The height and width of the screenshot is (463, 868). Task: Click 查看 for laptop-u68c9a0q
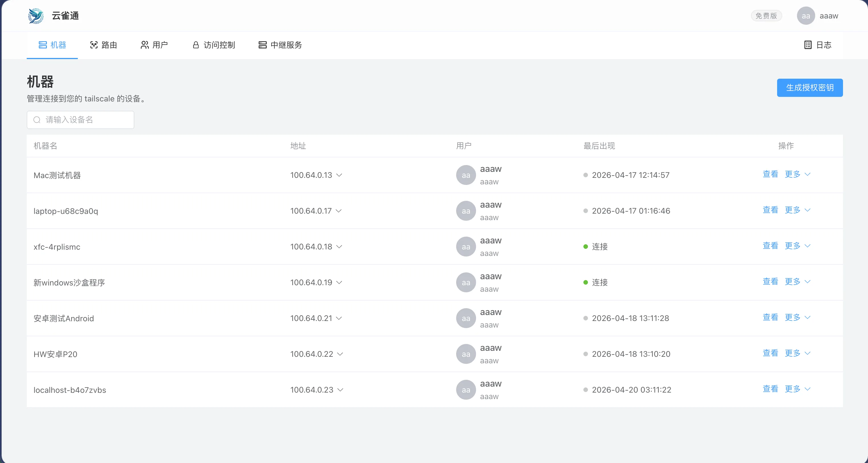pos(770,210)
